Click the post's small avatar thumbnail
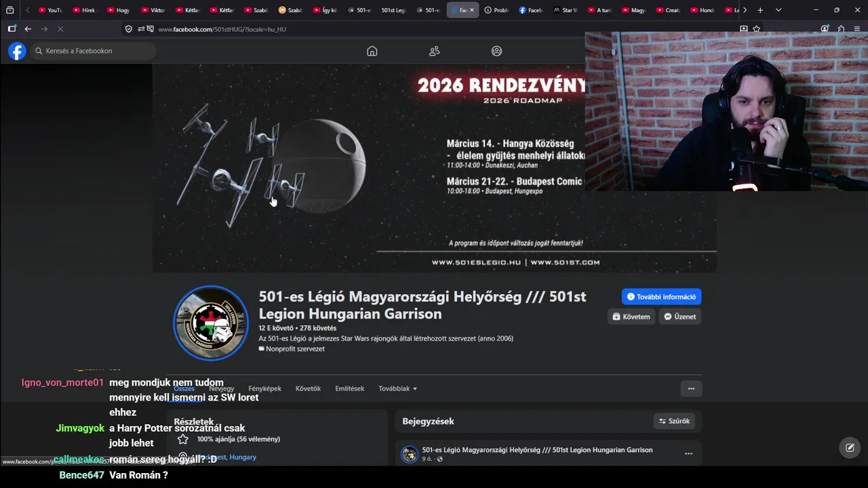Screen dimensions: 868x488 click(410, 454)
